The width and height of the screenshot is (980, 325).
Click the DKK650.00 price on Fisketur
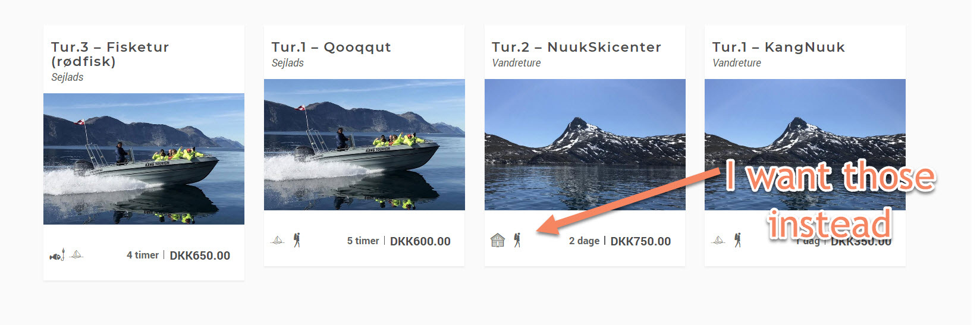[200, 255]
